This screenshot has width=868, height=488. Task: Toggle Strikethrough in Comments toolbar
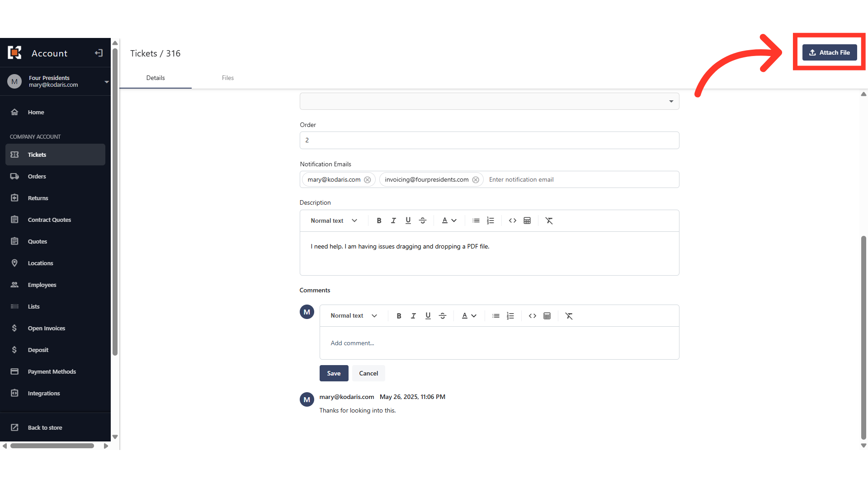(443, 316)
